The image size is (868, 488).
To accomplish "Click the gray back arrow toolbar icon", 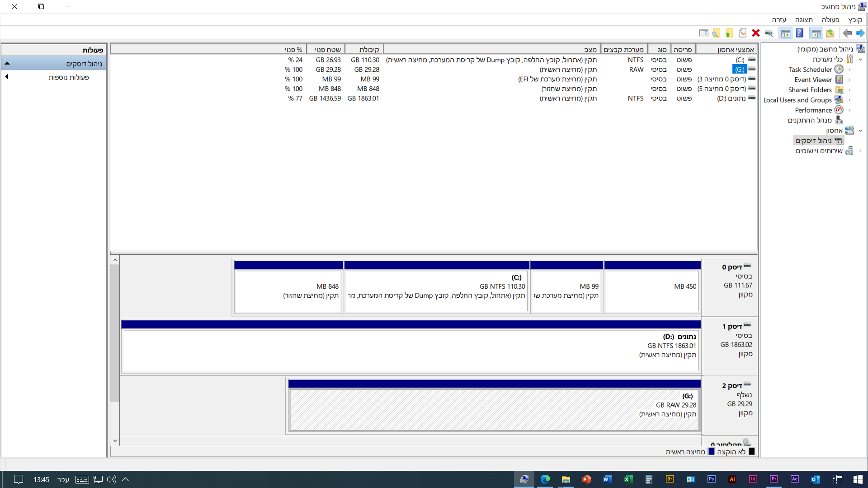I will 847,33.
